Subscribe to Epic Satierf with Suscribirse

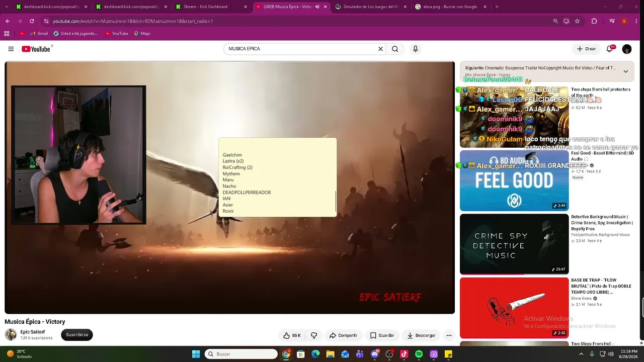[x=77, y=335]
